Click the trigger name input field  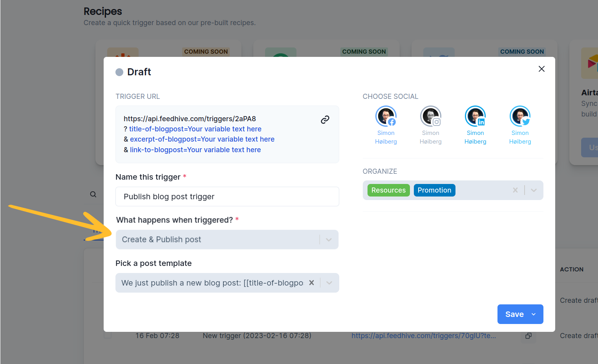click(x=227, y=197)
